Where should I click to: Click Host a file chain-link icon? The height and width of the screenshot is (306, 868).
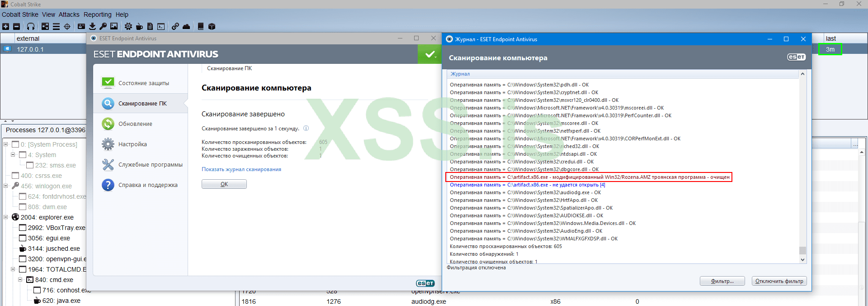[175, 26]
